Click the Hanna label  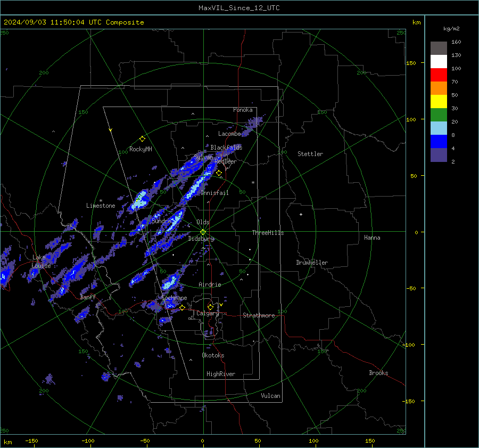point(372,238)
